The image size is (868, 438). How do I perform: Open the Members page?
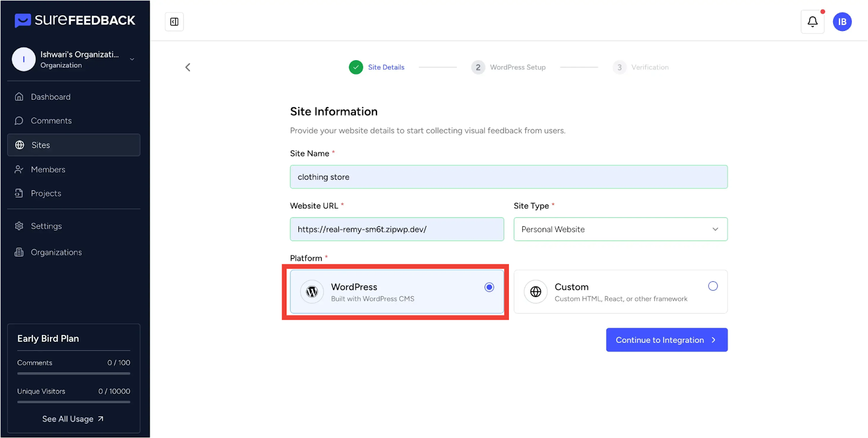(48, 169)
